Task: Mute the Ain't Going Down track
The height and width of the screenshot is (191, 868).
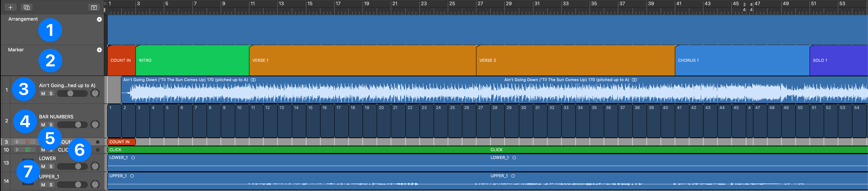Action: tap(43, 94)
